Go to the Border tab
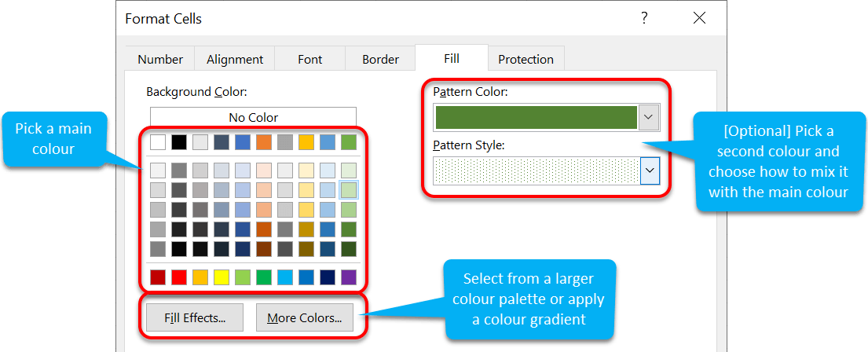 380,59
